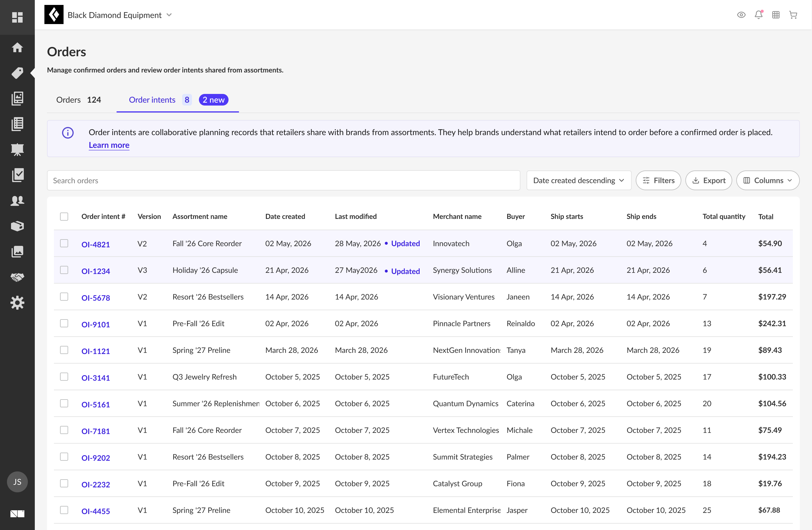
Task: Open the grid apps icon in header
Action: [x=776, y=15]
